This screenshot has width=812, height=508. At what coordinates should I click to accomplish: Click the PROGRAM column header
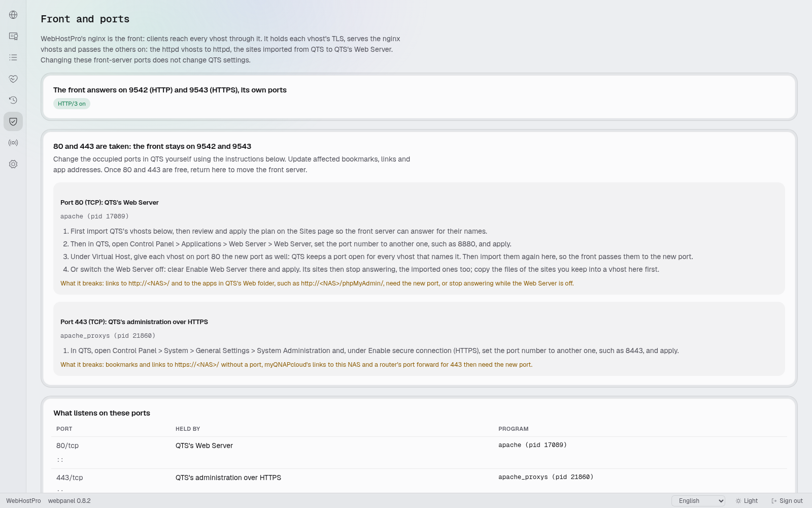(x=514, y=429)
